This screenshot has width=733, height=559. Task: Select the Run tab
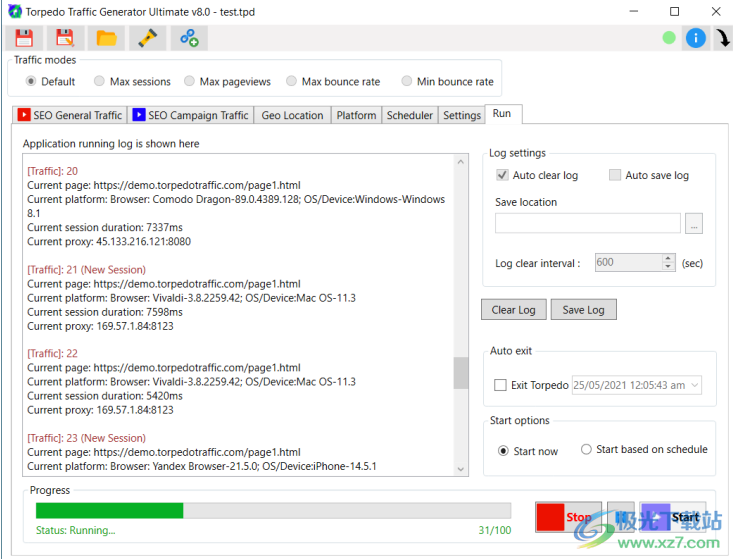[x=502, y=114]
